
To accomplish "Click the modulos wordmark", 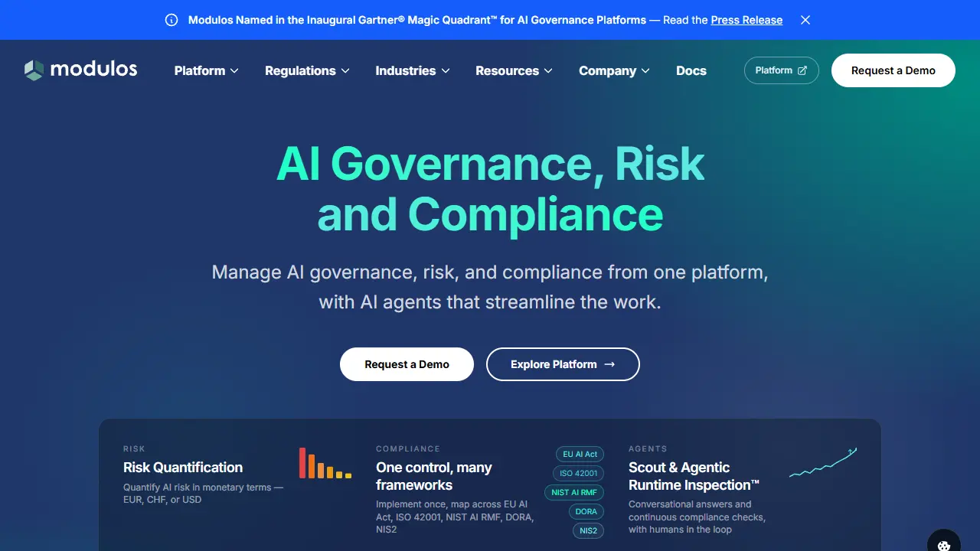I will point(93,70).
